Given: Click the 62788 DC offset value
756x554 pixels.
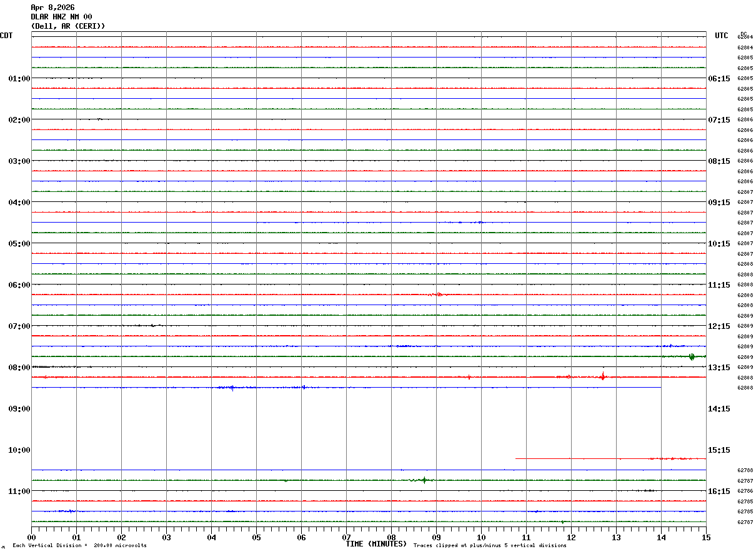Looking at the screenshot, I should click(x=745, y=470).
